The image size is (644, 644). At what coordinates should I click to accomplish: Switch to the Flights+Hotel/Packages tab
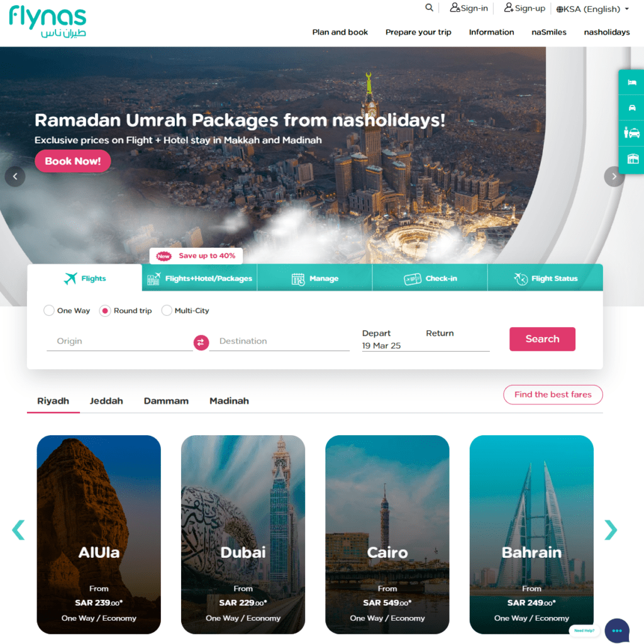pos(199,278)
